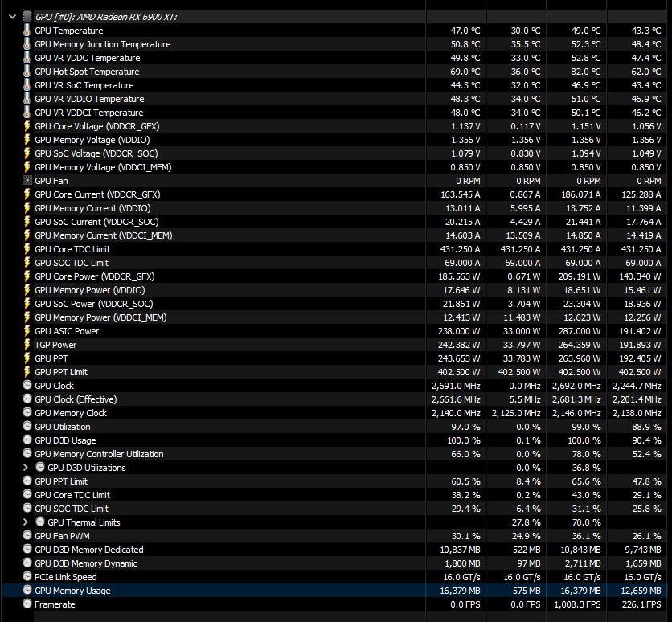This screenshot has width=672, height=622.
Task: Collapse the GPU [#0] AMD Radeon RX 6900 XT group
Action: (x=12, y=17)
